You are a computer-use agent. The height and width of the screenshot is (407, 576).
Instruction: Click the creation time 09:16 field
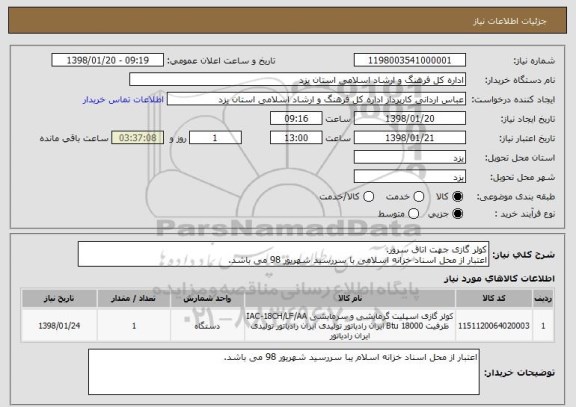(x=296, y=118)
